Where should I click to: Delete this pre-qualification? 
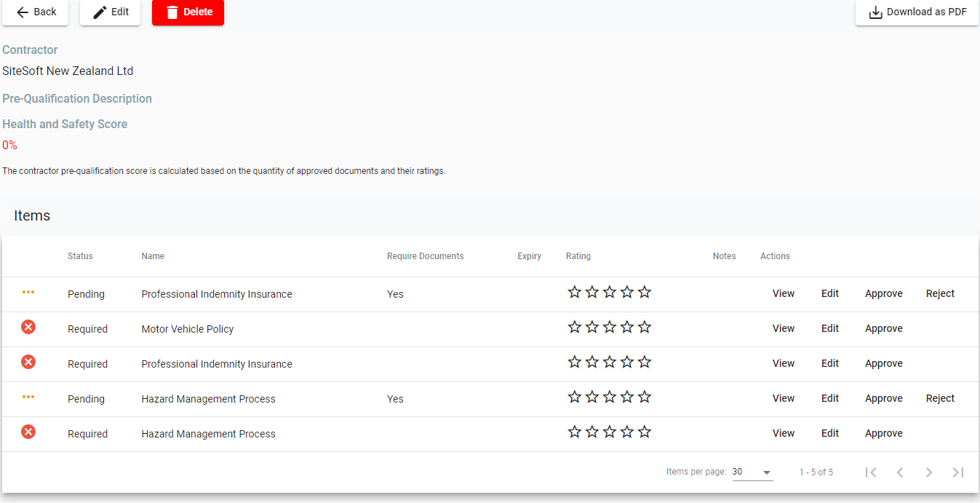pos(188,12)
